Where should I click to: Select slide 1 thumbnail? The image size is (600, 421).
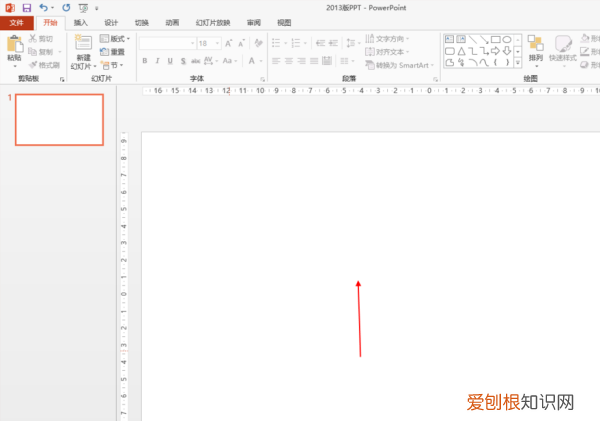click(x=59, y=120)
